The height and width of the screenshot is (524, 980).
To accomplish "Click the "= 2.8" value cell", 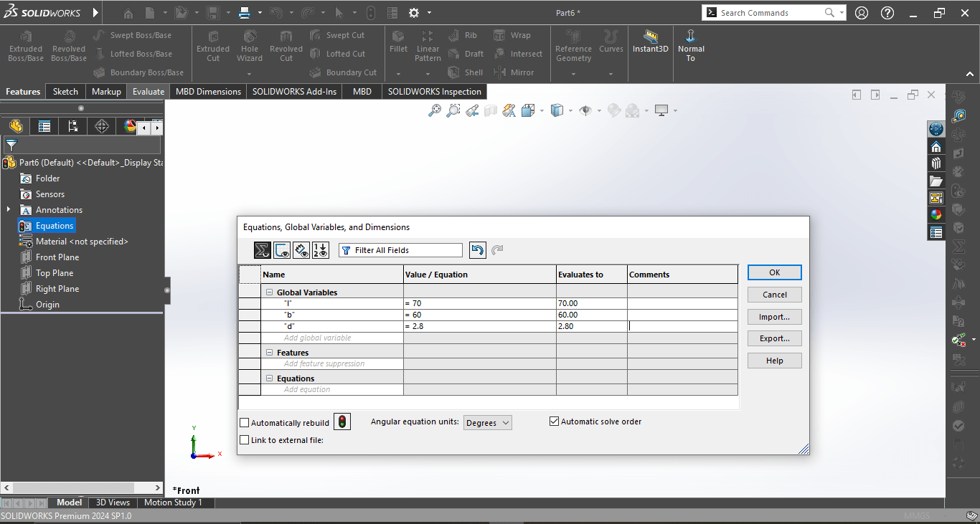I will 480,326.
